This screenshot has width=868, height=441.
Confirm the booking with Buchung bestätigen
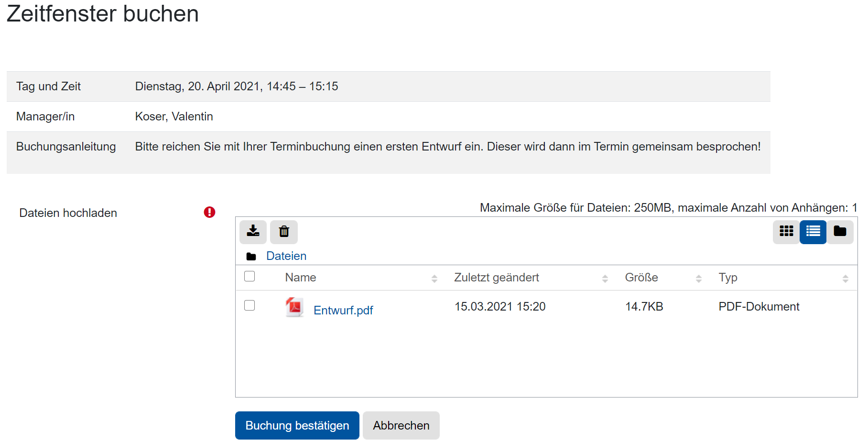296,425
